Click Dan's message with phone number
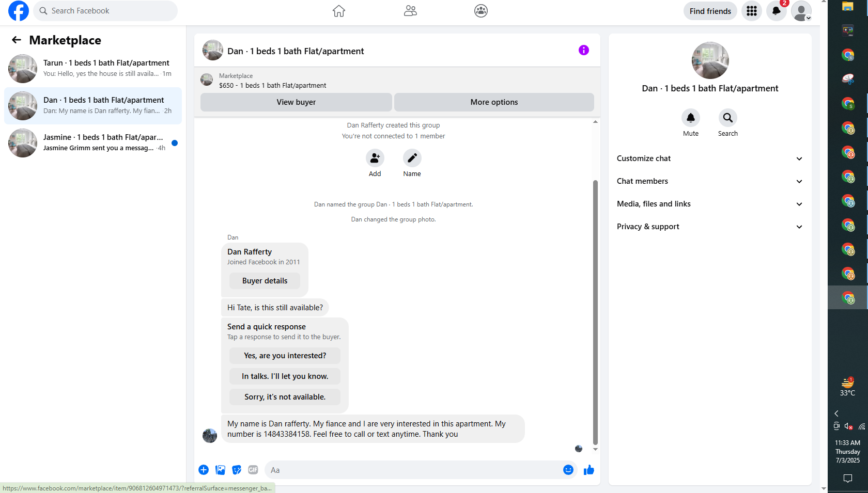 [x=373, y=429]
